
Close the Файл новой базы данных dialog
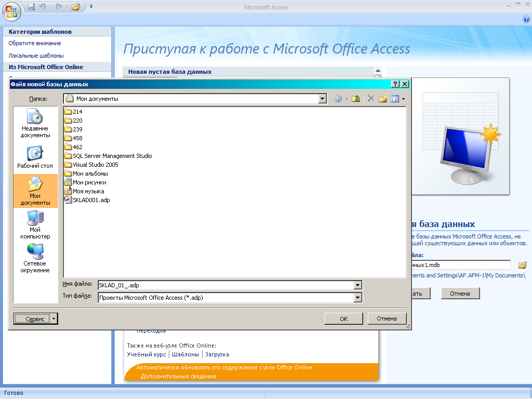click(x=404, y=84)
